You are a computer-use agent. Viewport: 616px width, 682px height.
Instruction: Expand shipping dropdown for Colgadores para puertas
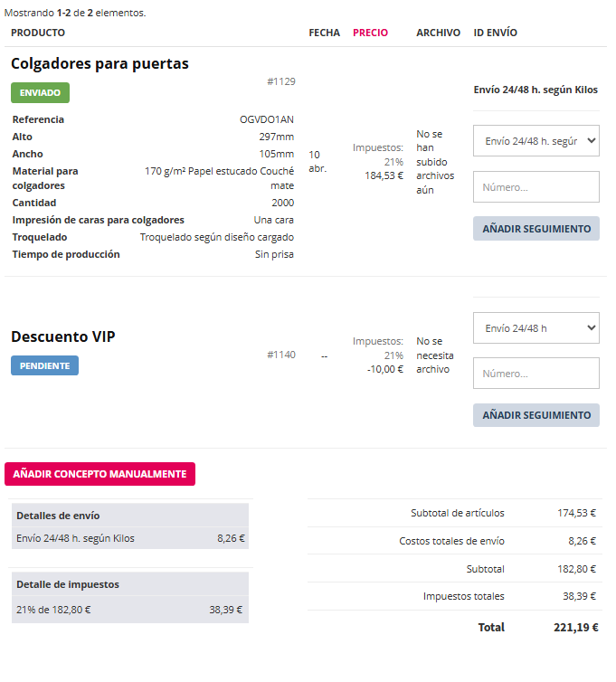(x=535, y=141)
